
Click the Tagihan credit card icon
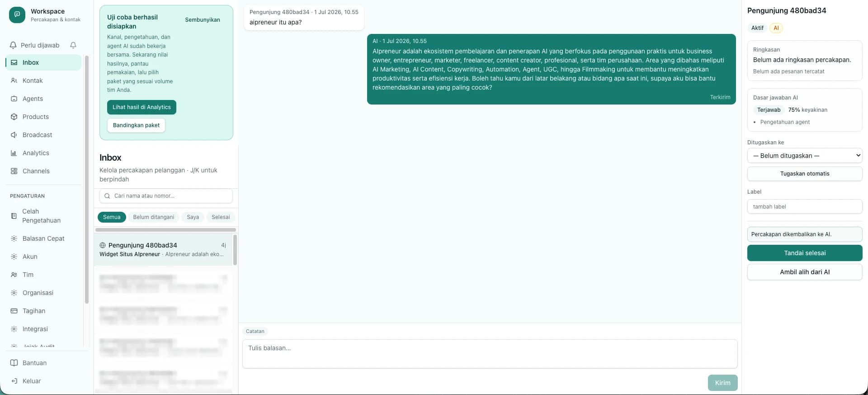14,311
